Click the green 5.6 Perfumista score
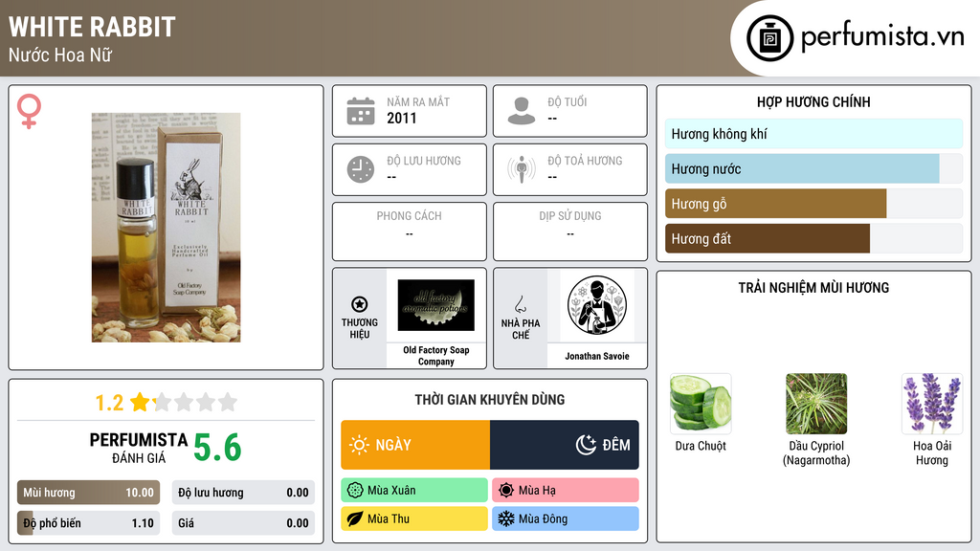Viewport: 980px width, 551px height. pos(217,448)
